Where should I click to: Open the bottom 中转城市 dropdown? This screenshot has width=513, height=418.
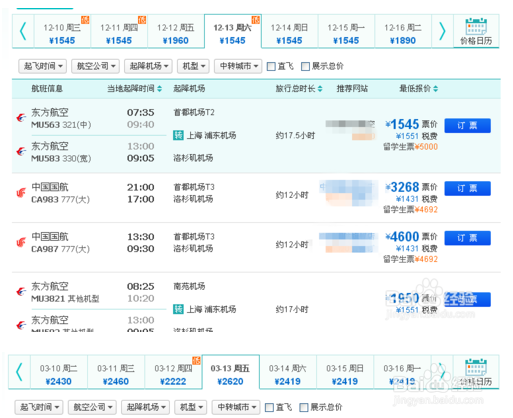tap(236, 407)
